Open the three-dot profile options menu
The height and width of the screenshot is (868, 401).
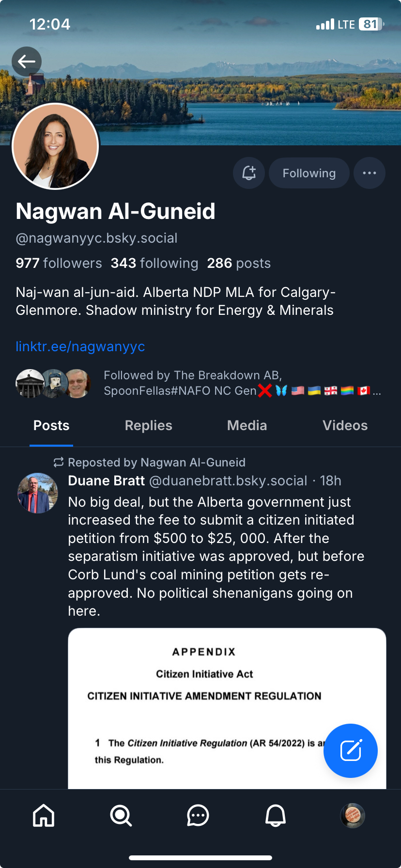click(369, 173)
